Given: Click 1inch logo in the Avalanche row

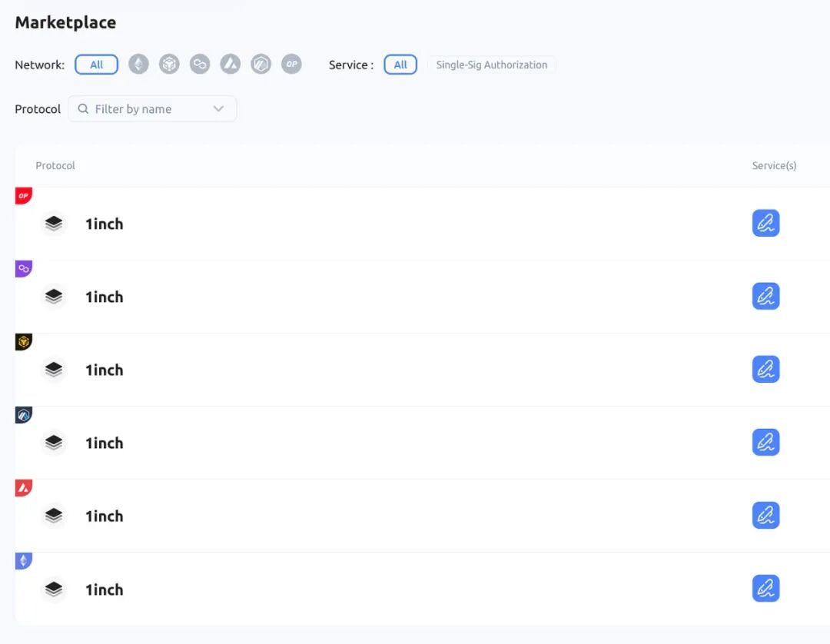Looking at the screenshot, I should [54, 516].
